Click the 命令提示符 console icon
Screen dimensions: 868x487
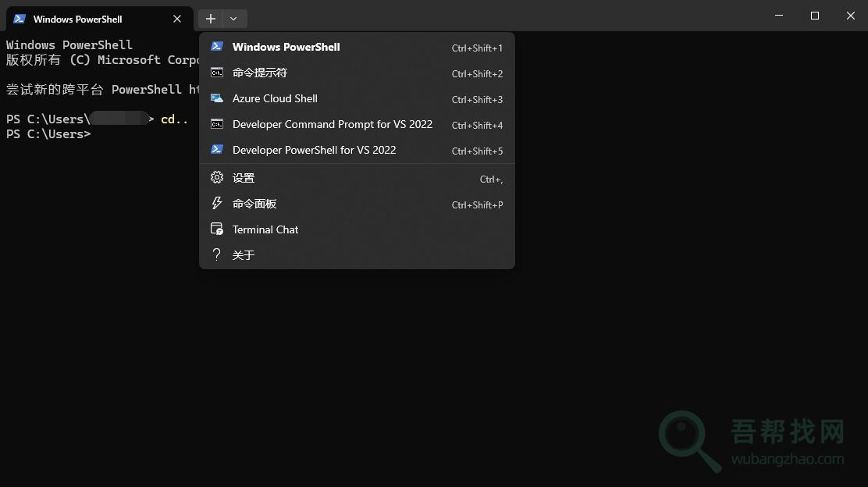click(217, 73)
